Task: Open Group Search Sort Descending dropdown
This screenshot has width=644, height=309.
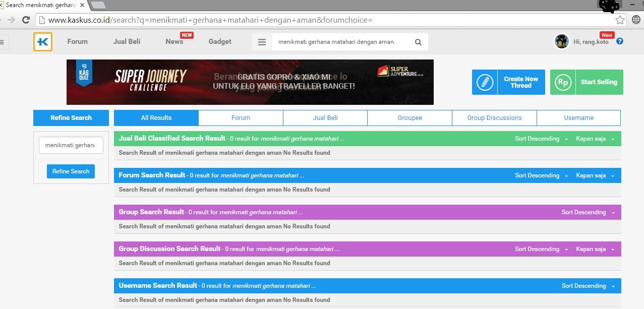Action: pos(588,212)
